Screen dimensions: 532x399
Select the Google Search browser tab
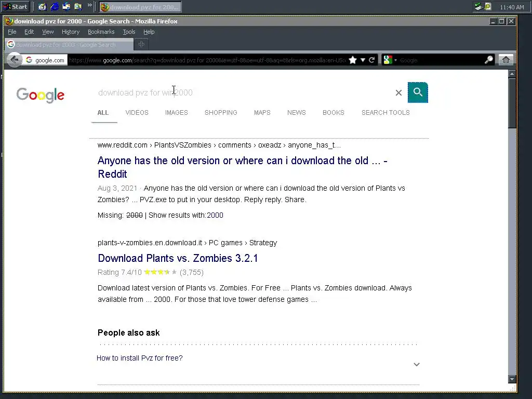click(x=69, y=45)
